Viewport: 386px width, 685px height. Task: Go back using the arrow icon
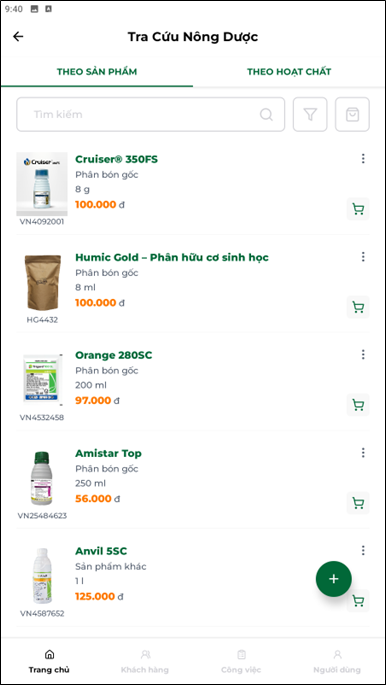coord(18,36)
